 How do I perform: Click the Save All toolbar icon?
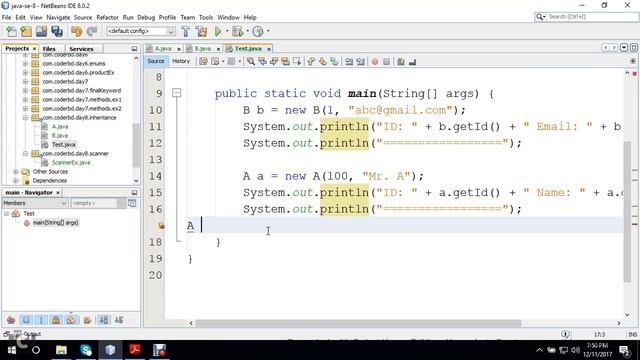[57, 31]
